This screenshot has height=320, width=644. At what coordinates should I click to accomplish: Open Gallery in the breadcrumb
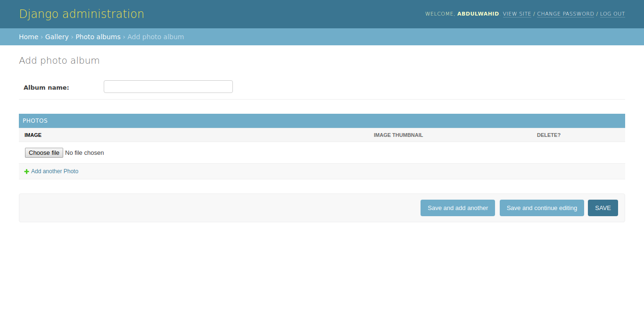(x=57, y=37)
